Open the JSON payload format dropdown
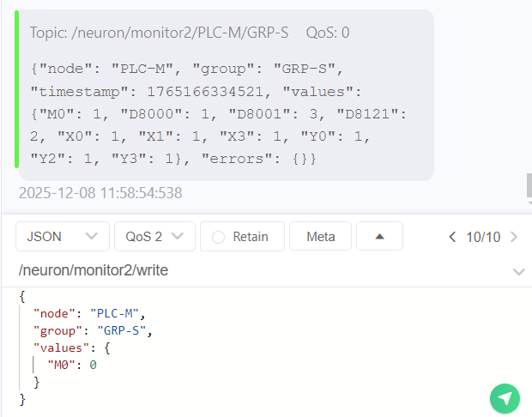The width and height of the screenshot is (532, 417). pos(63,237)
